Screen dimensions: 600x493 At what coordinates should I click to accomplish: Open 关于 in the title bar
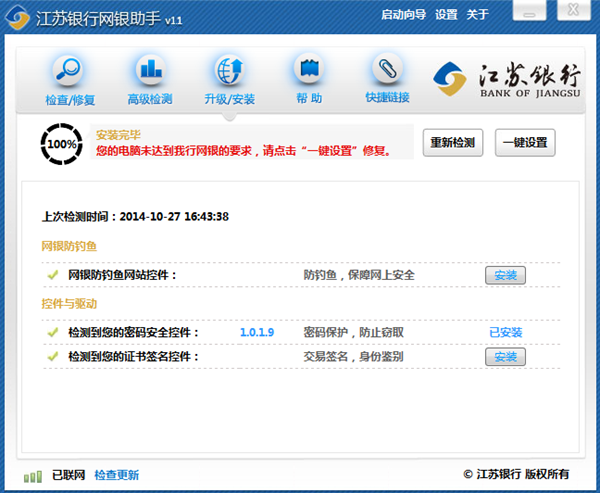pyautogui.click(x=478, y=15)
